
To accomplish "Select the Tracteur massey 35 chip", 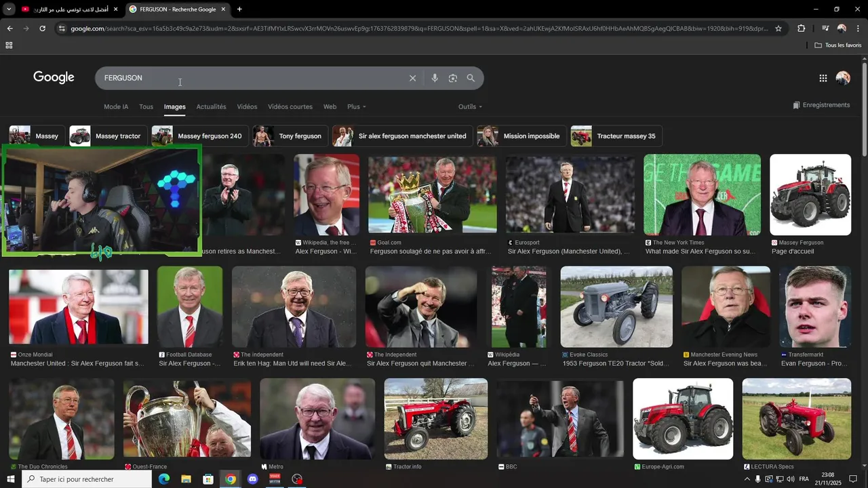I will (x=616, y=136).
